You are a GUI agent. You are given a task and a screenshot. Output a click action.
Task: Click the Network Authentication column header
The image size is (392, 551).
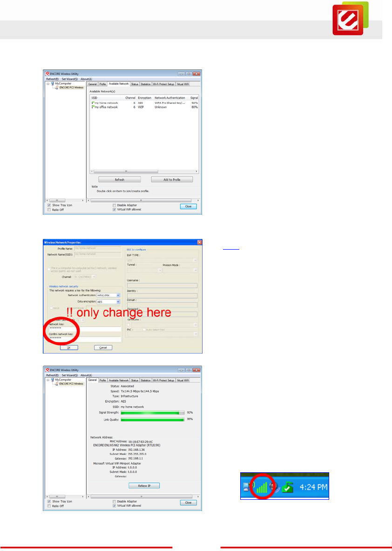coord(170,98)
